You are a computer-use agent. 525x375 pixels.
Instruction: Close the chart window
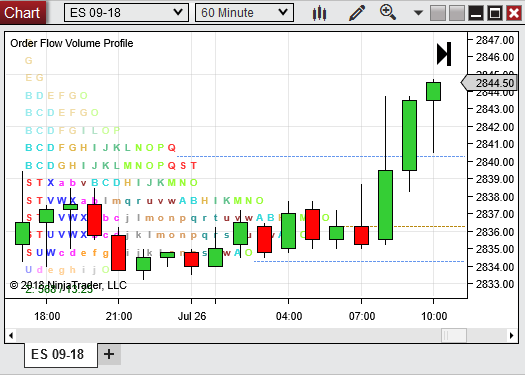(x=514, y=13)
